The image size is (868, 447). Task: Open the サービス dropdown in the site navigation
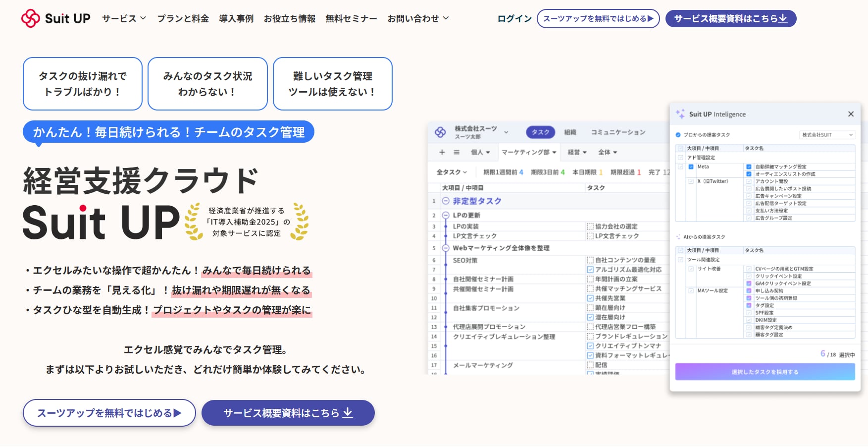coord(124,18)
